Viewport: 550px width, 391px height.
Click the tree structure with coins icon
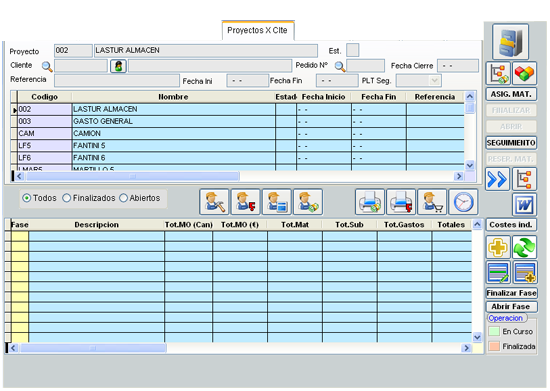[498, 73]
